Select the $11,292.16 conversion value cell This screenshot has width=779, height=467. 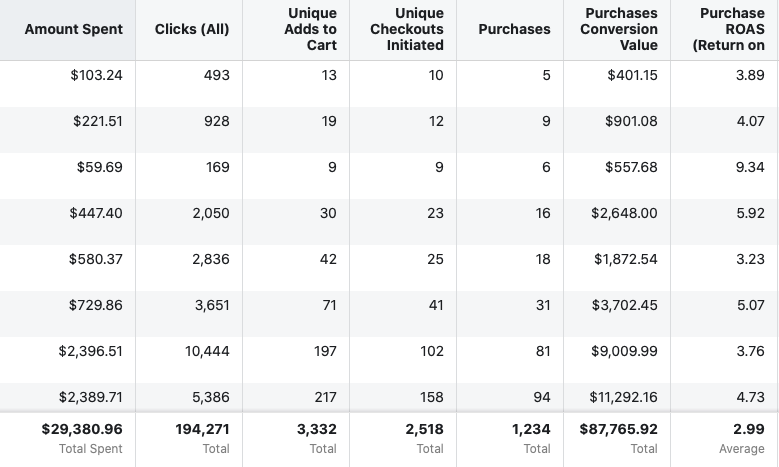pyautogui.click(x=624, y=397)
